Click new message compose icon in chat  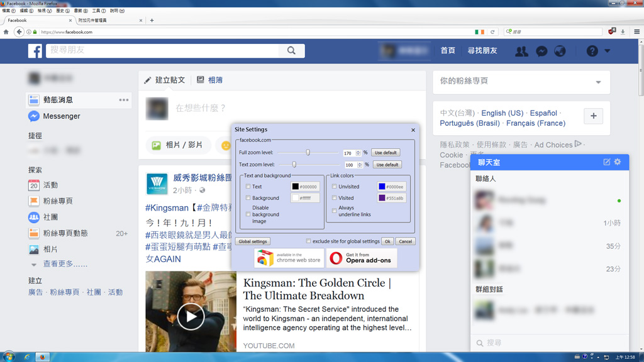(x=606, y=162)
